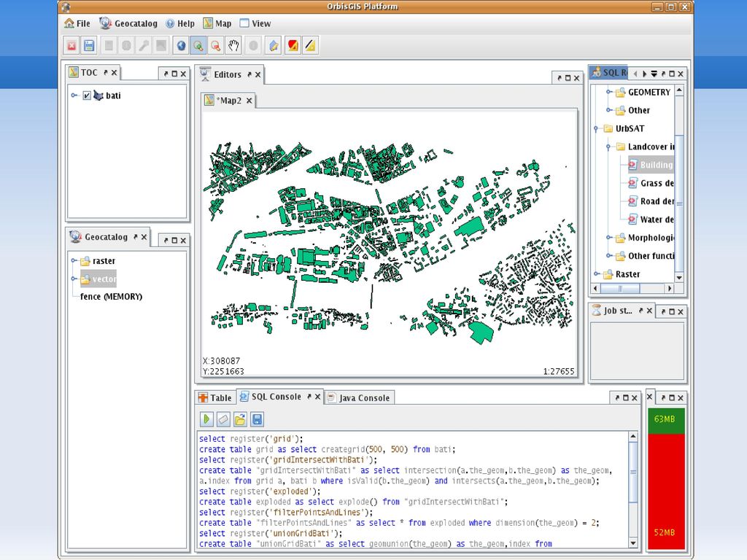Undock the Geocatalog tab with pin icon
This screenshot has height=560, width=747.
[x=135, y=237]
